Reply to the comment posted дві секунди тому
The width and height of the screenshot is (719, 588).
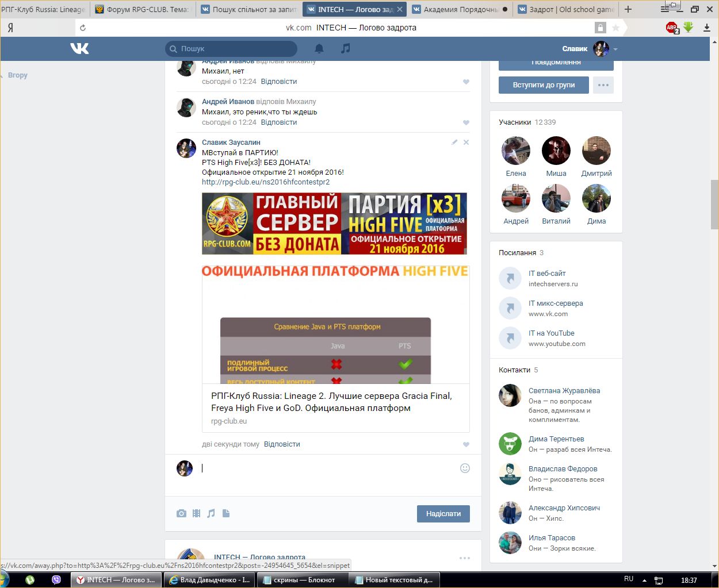pos(282,444)
